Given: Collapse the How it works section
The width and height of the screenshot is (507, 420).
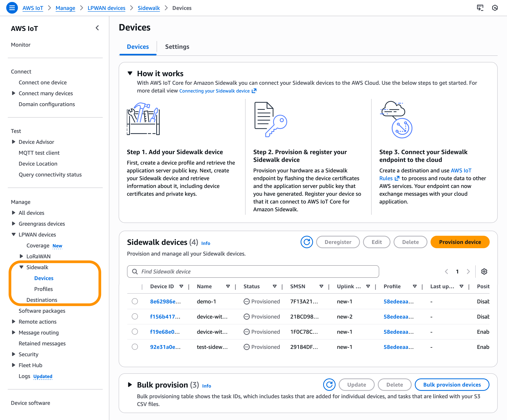Looking at the screenshot, I should (x=130, y=73).
